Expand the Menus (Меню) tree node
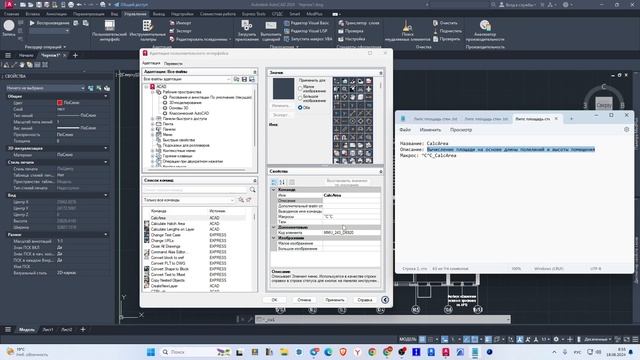Screen dimensions: 640x360 (153, 134)
